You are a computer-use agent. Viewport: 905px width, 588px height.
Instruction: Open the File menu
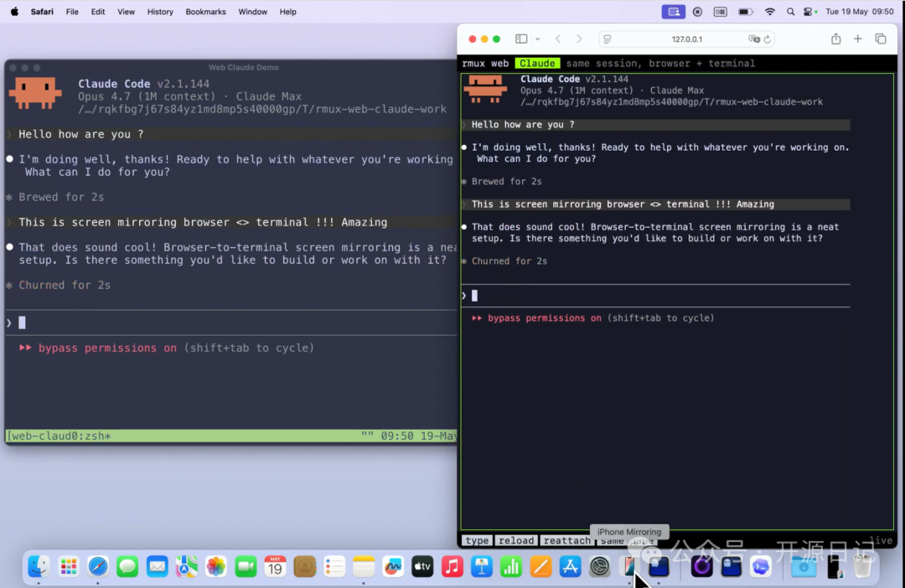pos(72,12)
